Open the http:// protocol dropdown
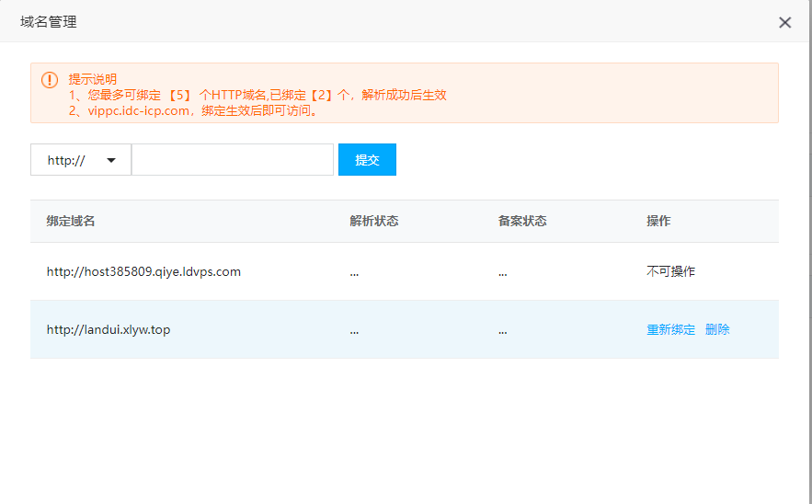 click(81, 160)
